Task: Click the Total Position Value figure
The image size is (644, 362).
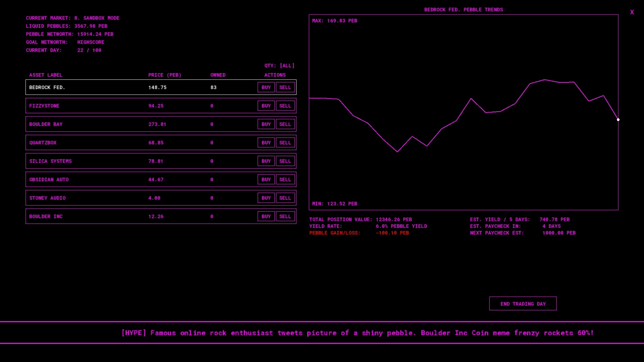Action: 394,220
